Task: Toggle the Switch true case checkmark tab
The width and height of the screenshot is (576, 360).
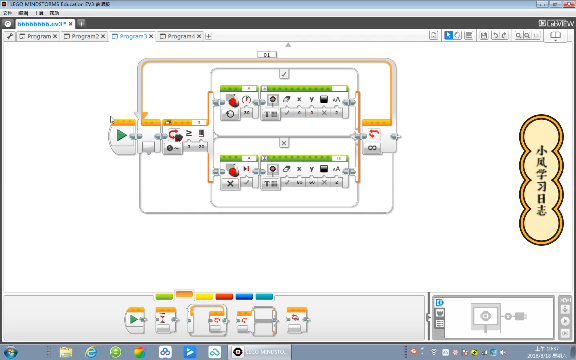Action: (284, 74)
